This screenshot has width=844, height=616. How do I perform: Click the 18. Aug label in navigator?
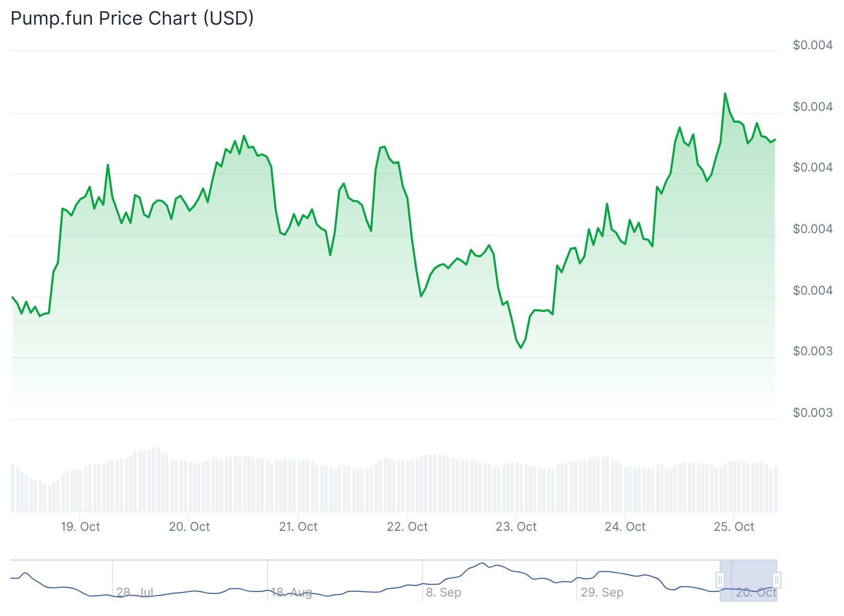(291, 592)
